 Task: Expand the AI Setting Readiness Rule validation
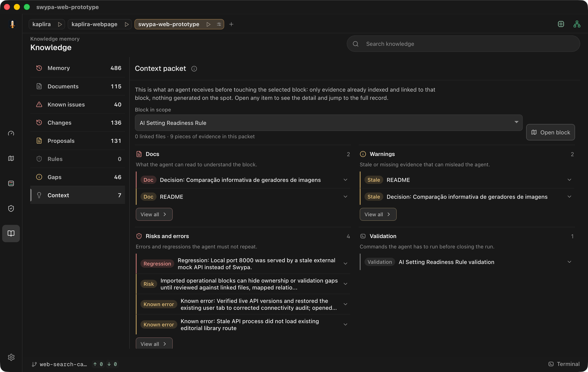467,262
